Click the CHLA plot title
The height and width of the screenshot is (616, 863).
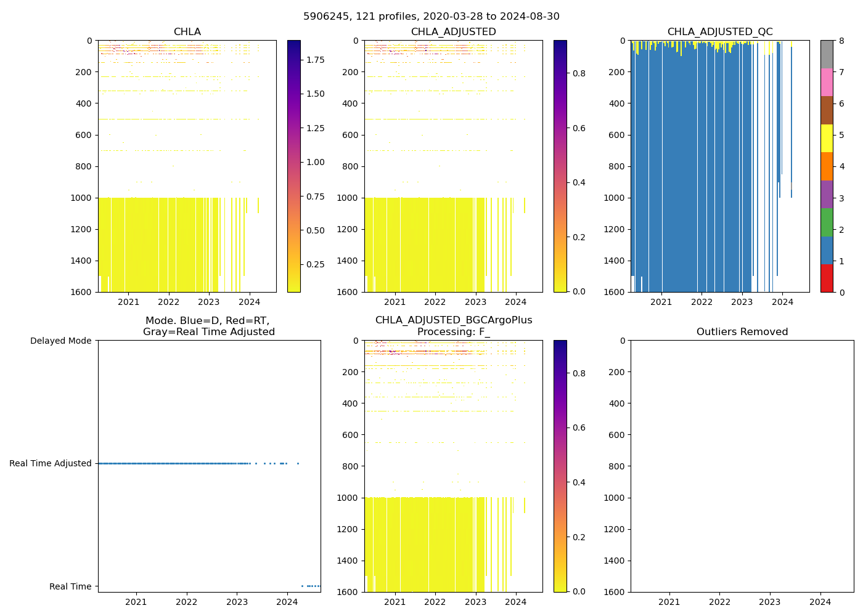(187, 32)
